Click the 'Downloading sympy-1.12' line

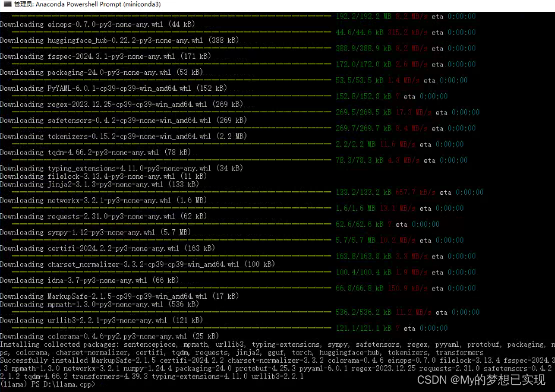tap(95, 232)
